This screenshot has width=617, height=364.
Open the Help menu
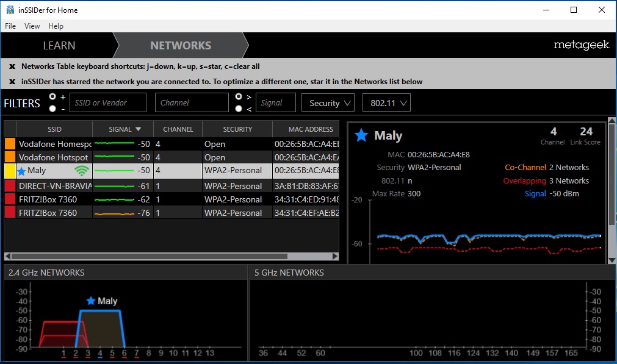click(x=56, y=26)
